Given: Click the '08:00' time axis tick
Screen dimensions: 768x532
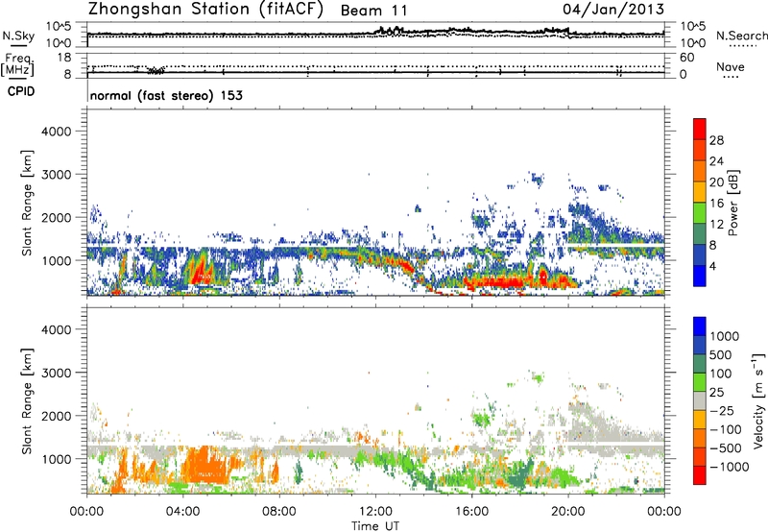Looking at the screenshot, I should click(278, 512).
